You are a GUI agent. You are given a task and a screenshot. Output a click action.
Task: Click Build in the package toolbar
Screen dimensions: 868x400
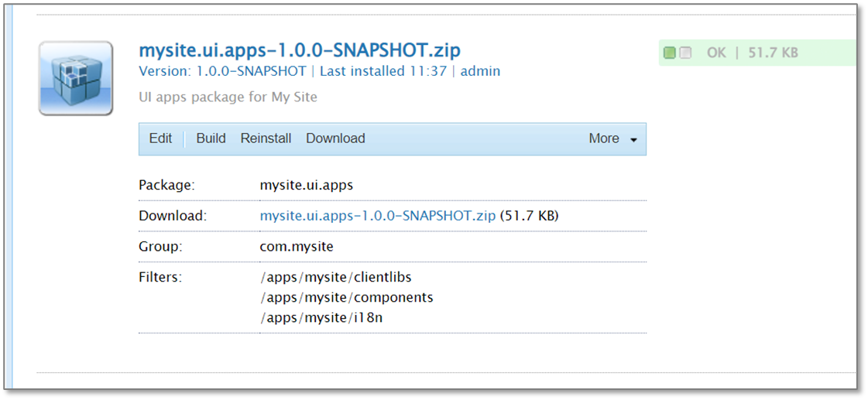click(211, 138)
